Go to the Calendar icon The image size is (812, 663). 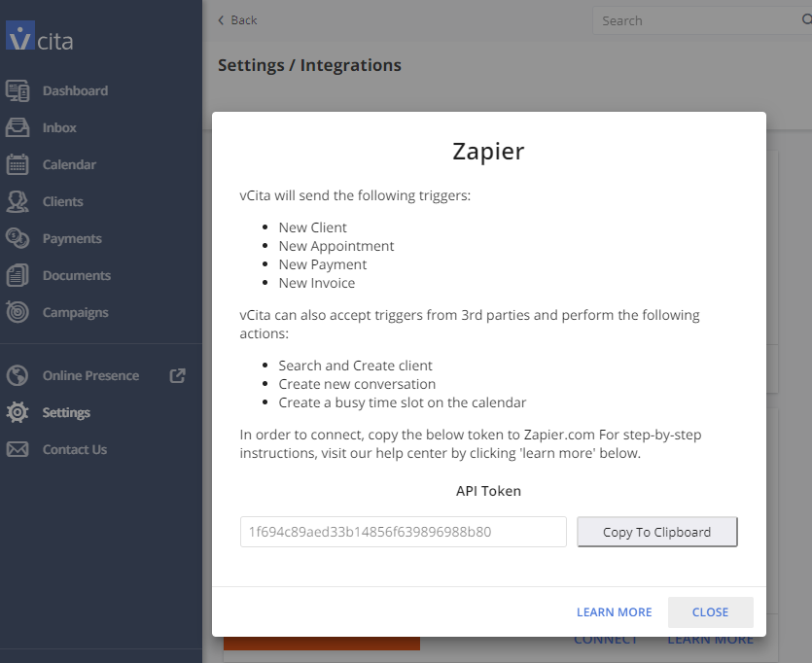pos(18,164)
